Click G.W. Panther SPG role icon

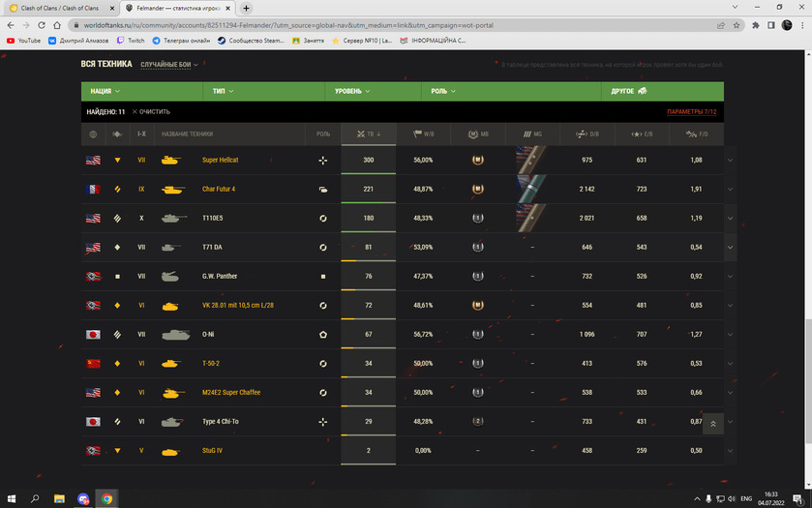(322, 277)
